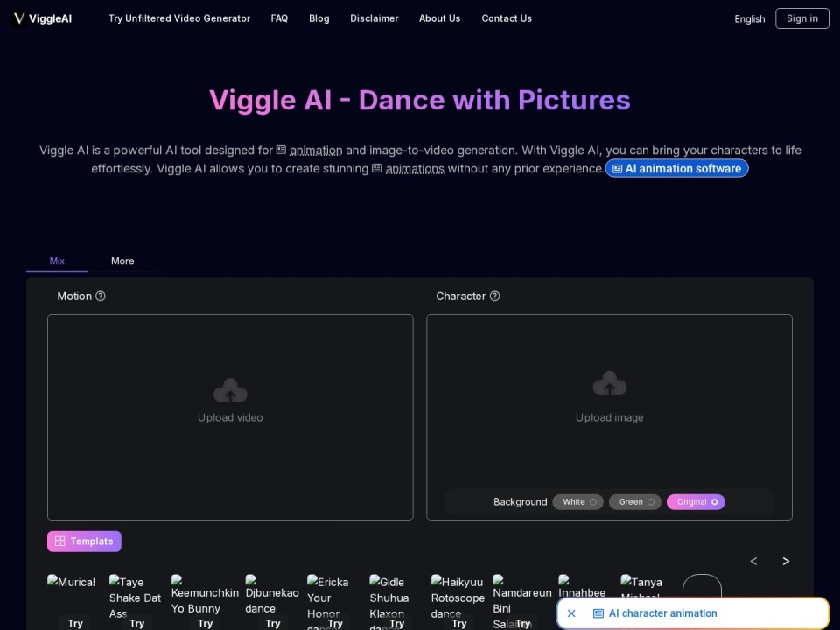Click the Sign in button

802,18
